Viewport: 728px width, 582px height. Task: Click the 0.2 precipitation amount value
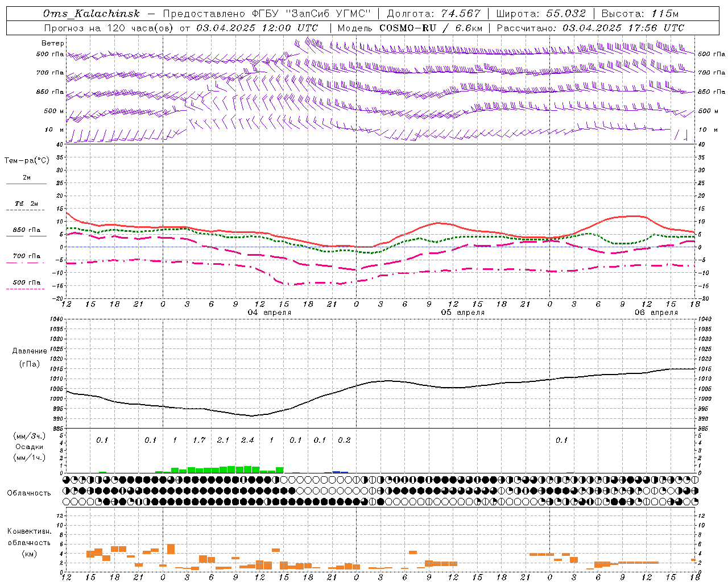[x=344, y=440]
